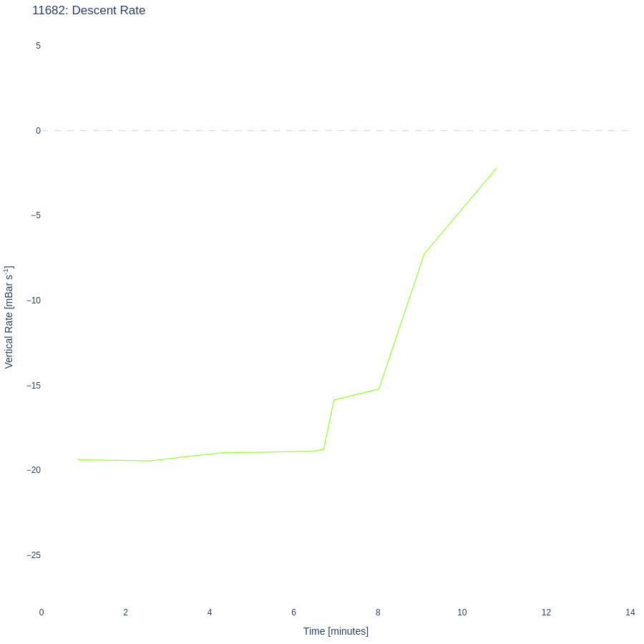Click the 4 minutes x-axis tick label

click(210, 613)
